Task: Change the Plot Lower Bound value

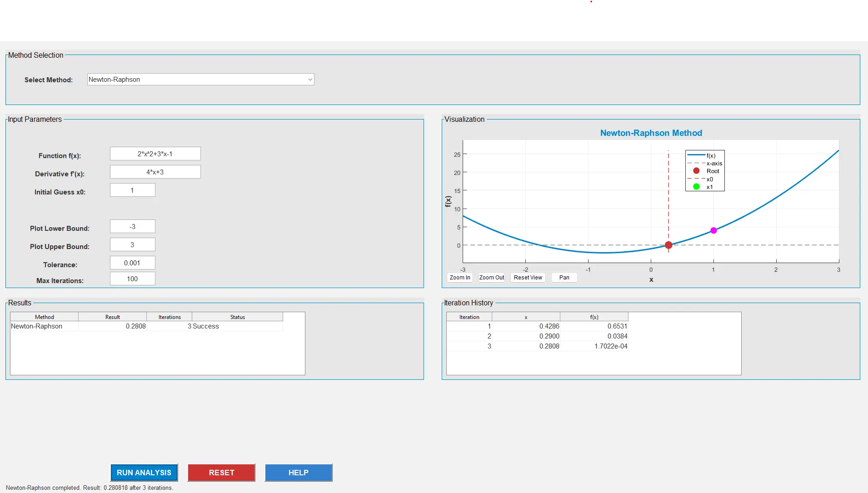Action: (x=132, y=226)
